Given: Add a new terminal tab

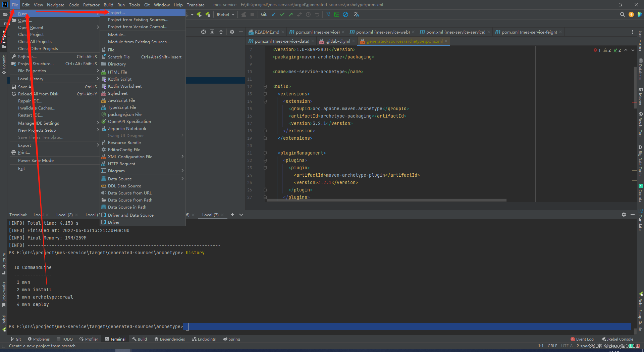Looking at the screenshot, I should coord(232,215).
